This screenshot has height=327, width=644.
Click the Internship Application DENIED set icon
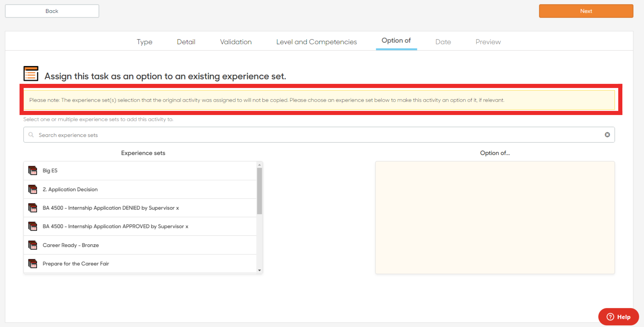pos(33,208)
